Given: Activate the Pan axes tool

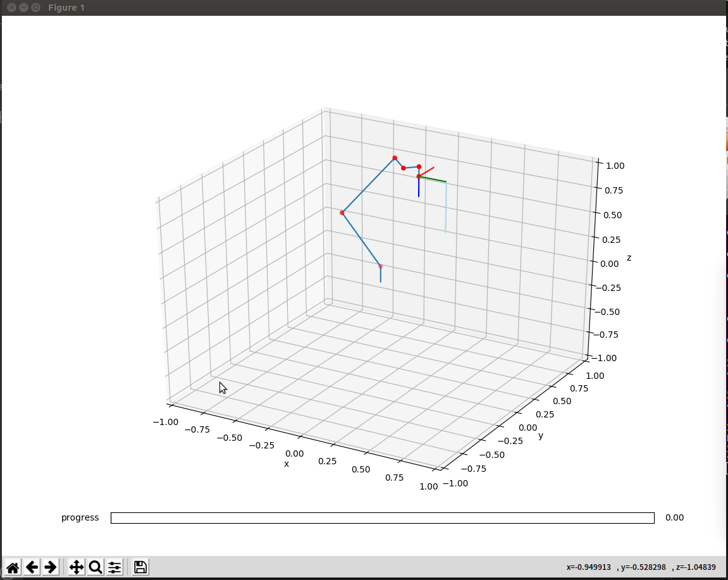Looking at the screenshot, I should click(77, 567).
